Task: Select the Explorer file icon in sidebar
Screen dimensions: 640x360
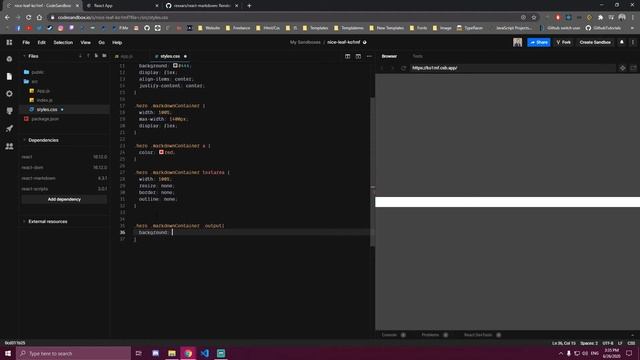Action: click(x=9, y=76)
